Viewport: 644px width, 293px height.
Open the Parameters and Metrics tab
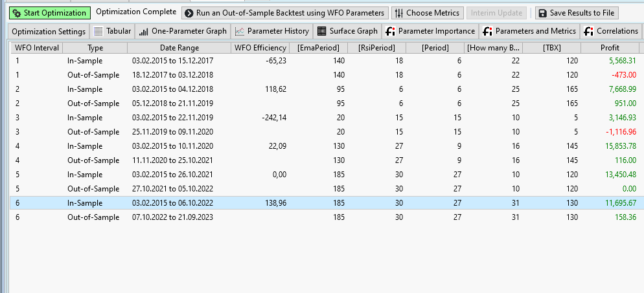point(529,31)
